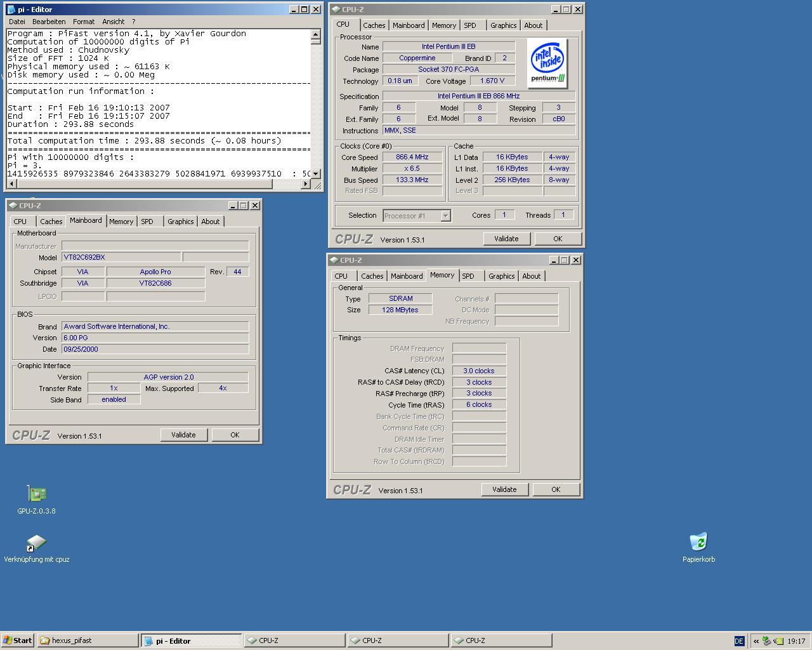Expand hidden tray icons with the chevron
Screen dimensions: 812x650
click(756, 641)
